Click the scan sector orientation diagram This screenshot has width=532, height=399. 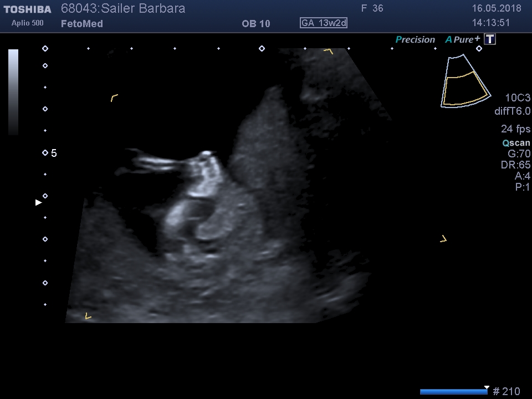tap(466, 81)
